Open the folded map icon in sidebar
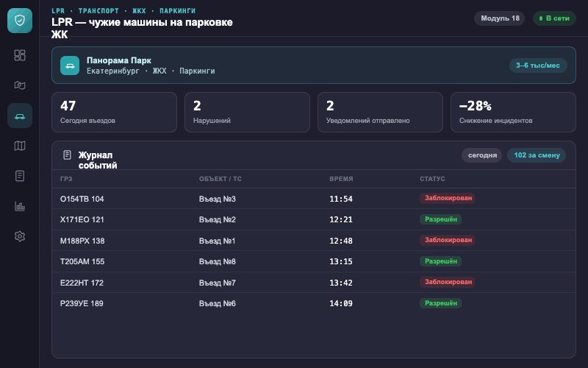This screenshot has height=368, width=588. pyautogui.click(x=20, y=146)
